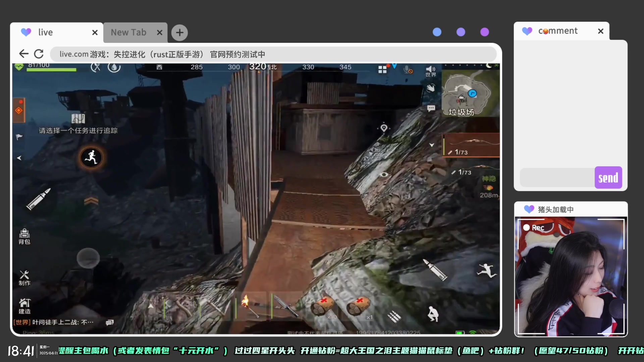Open the 建造 building menu
The image size is (644, 362).
[24, 306]
